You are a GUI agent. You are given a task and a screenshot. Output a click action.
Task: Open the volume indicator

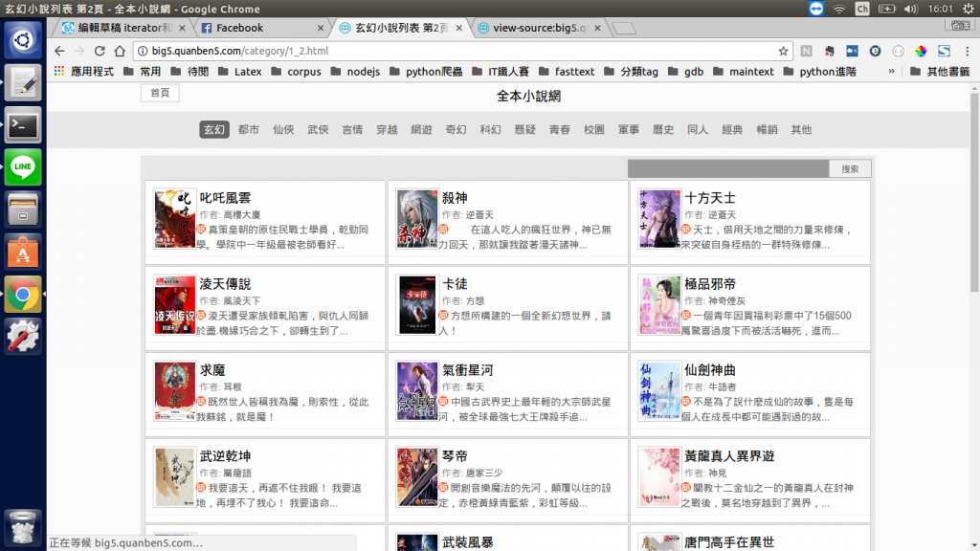pyautogui.click(x=911, y=9)
